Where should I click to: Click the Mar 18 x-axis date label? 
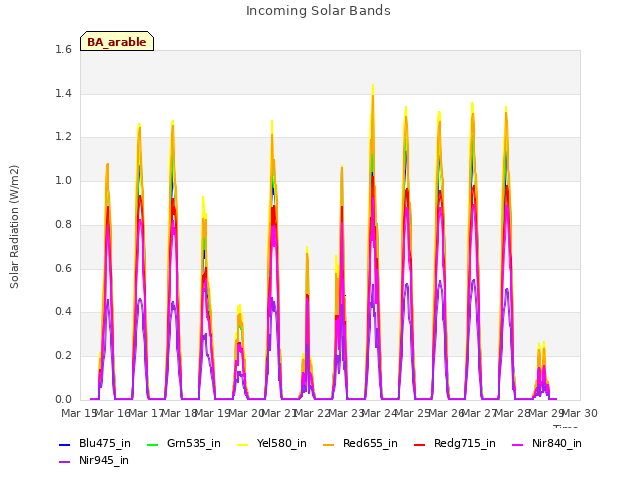(x=180, y=413)
